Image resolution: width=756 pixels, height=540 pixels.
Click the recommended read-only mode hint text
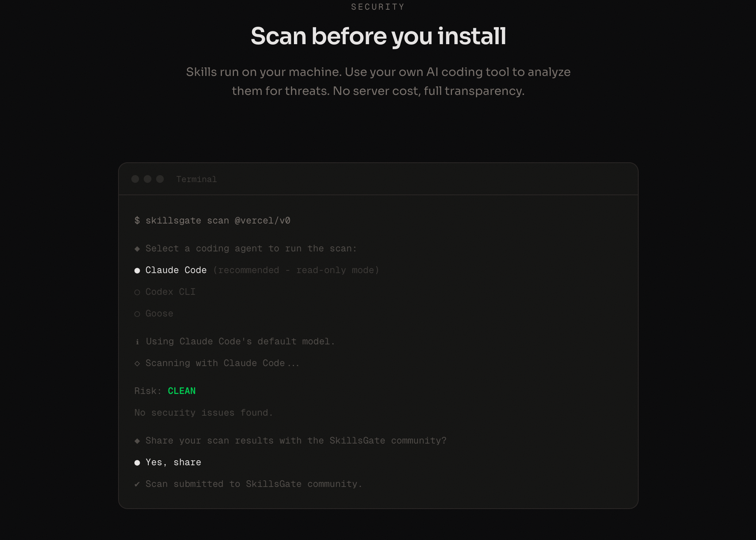[x=296, y=270]
